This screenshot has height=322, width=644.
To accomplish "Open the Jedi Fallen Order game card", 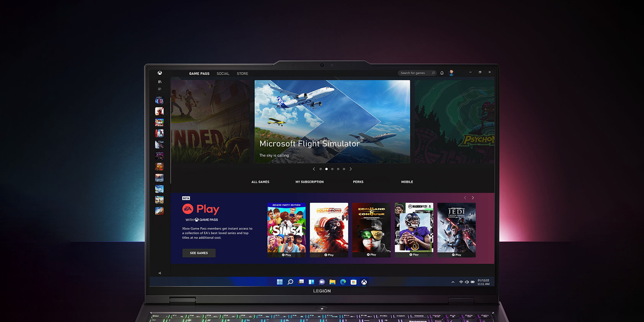I will pos(456,230).
